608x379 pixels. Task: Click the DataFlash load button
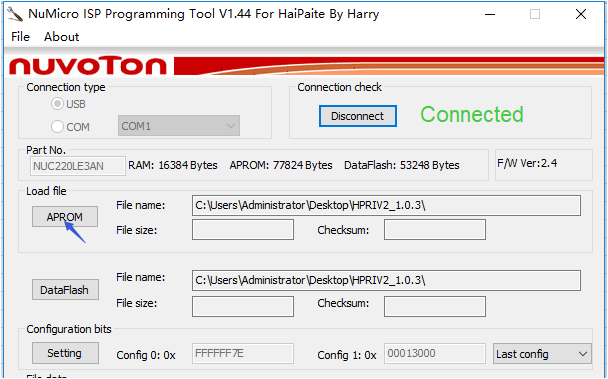click(x=65, y=289)
